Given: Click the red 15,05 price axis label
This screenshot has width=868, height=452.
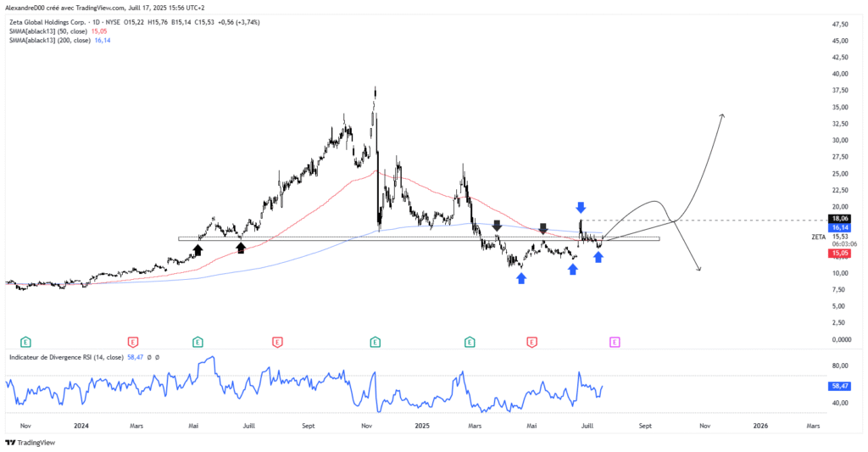Looking at the screenshot, I should (x=840, y=254).
